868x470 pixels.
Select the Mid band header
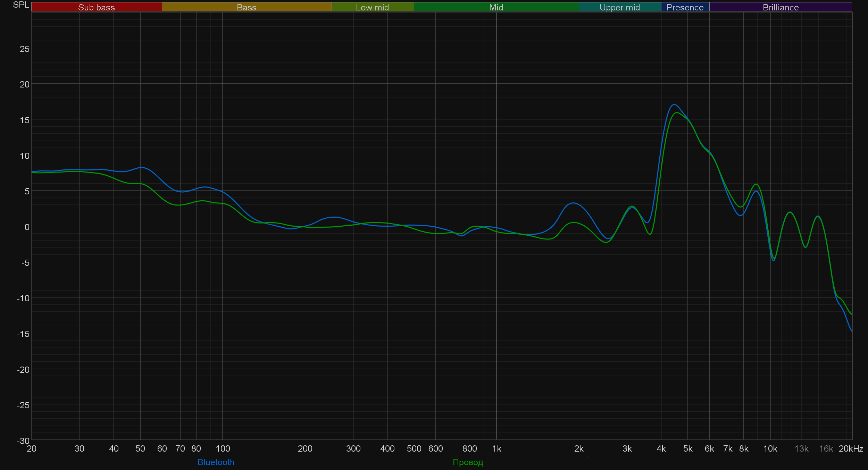coord(496,7)
